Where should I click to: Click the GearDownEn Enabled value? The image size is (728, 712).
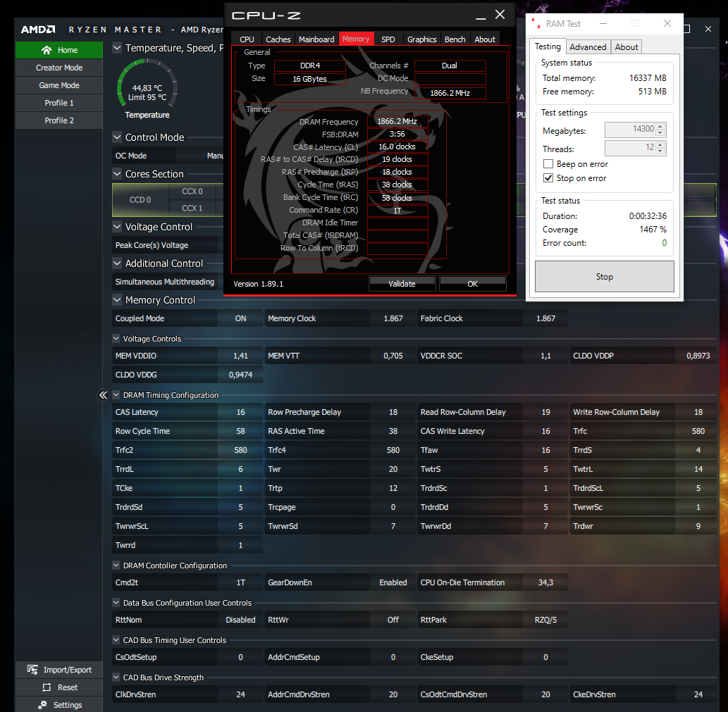[393, 582]
